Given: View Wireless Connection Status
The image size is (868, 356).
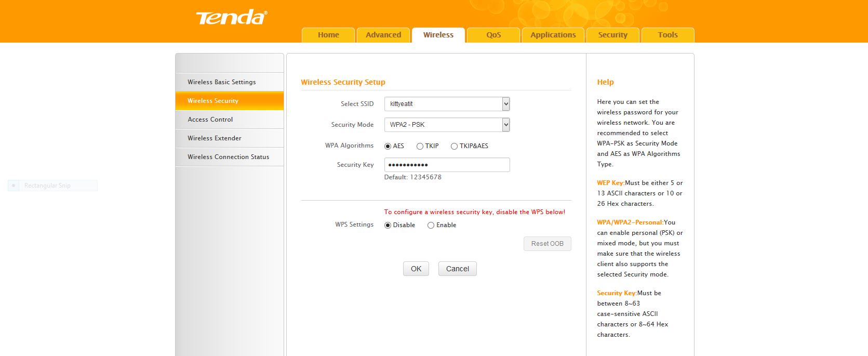Looking at the screenshot, I should coord(229,157).
